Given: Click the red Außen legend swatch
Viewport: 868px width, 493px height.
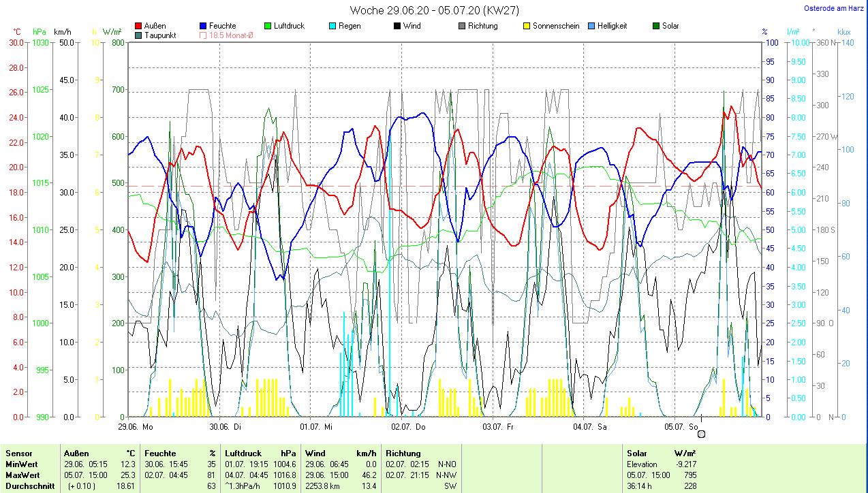Looking at the screenshot, I should click(139, 26).
